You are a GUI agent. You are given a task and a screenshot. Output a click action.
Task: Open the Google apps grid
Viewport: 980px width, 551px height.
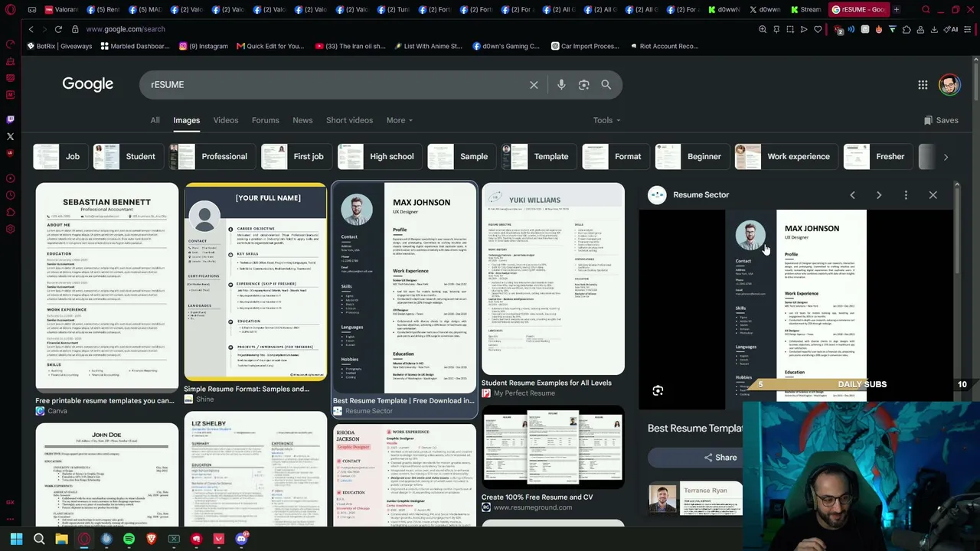923,85
